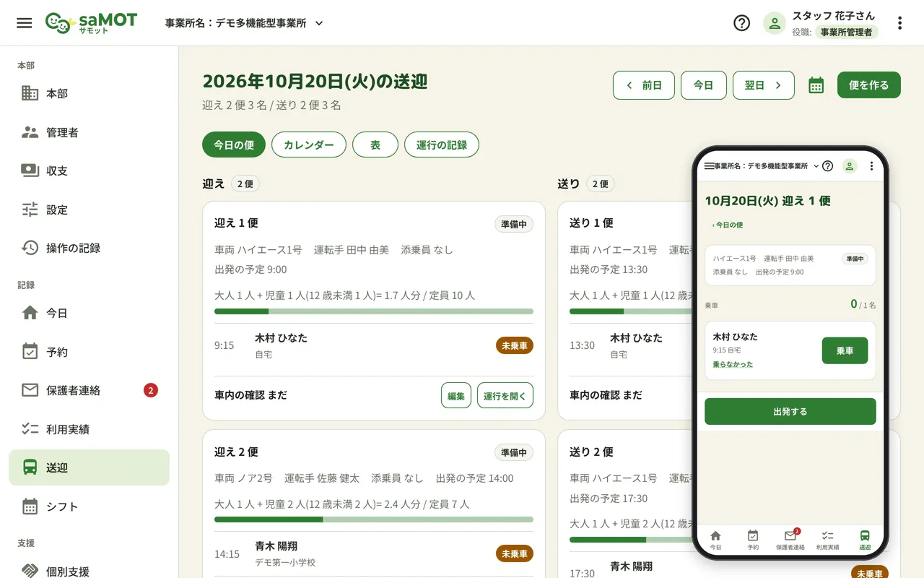This screenshot has height=578, width=924.
Task: Switch to the 表 tab
Action: pyautogui.click(x=375, y=144)
